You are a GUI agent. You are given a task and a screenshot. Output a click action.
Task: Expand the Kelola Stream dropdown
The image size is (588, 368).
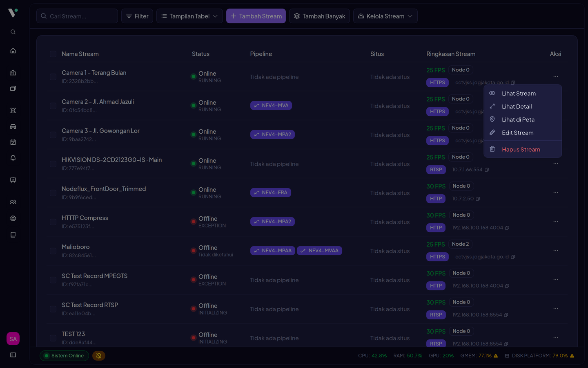tap(385, 16)
